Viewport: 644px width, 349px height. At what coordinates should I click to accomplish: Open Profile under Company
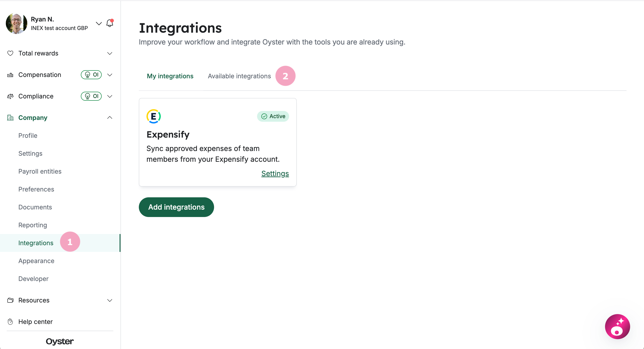(x=28, y=135)
